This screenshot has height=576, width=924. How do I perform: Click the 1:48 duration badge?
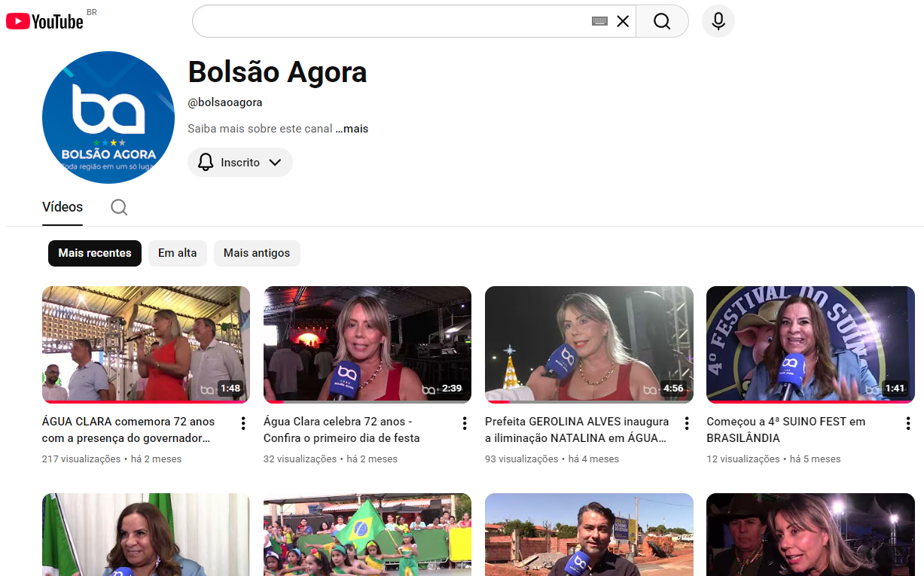coord(230,389)
